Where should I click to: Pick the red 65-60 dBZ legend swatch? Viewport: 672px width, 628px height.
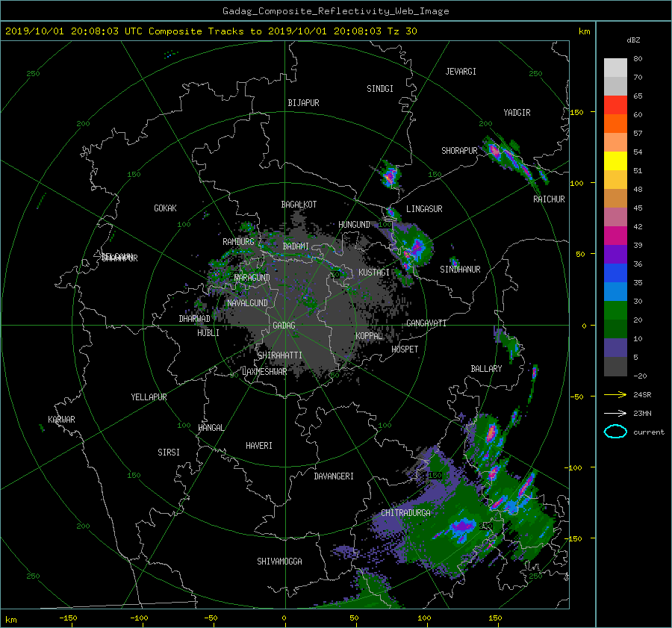[x=615, y=105]
